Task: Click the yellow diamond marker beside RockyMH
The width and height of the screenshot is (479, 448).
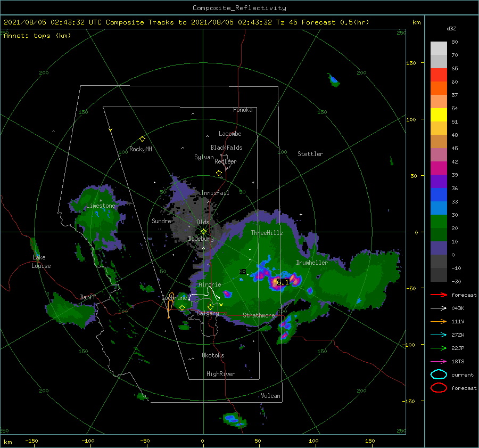Action: 142,139
